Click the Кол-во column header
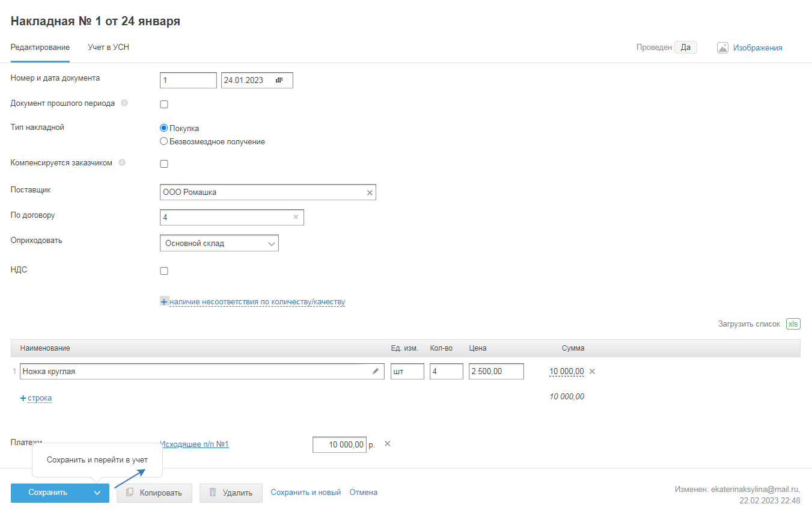Viewport: 812px width, 513px height. pyautogui.click(x=441, y=348)
